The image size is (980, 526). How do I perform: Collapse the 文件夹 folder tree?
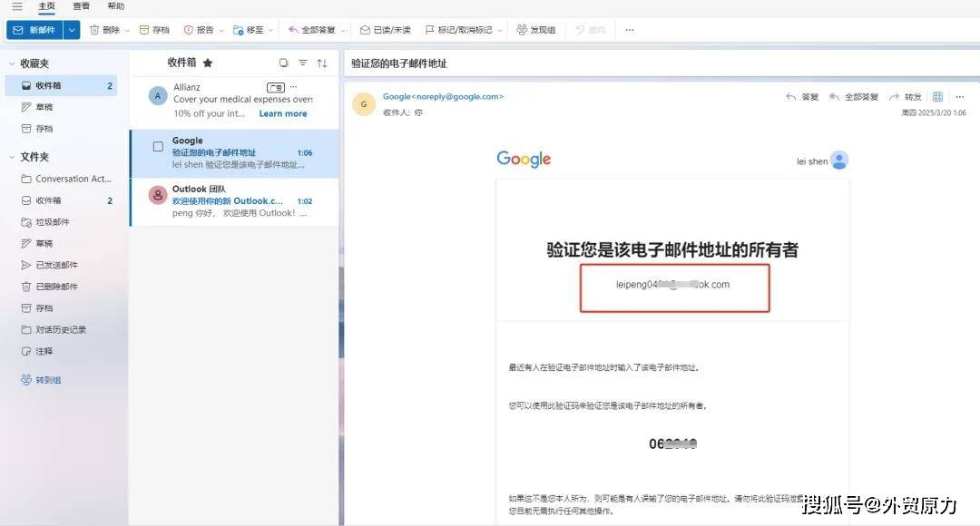pos(11,157)
